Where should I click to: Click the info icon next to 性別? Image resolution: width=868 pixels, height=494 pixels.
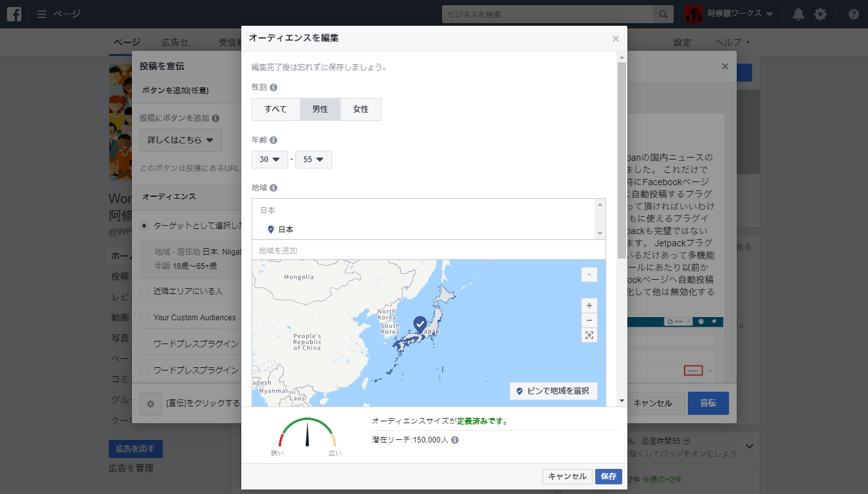tap(273, 87)
